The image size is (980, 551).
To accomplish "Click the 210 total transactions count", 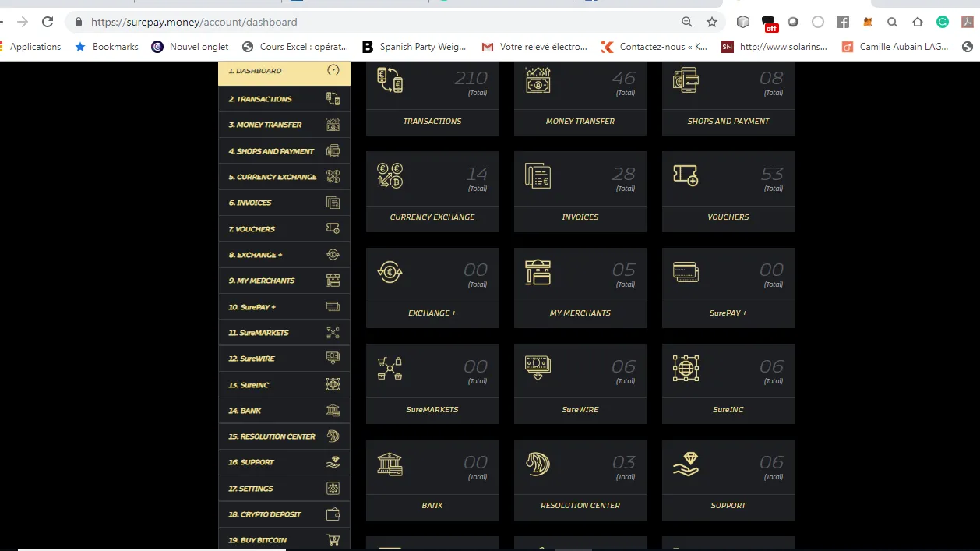I will (471, 78).
